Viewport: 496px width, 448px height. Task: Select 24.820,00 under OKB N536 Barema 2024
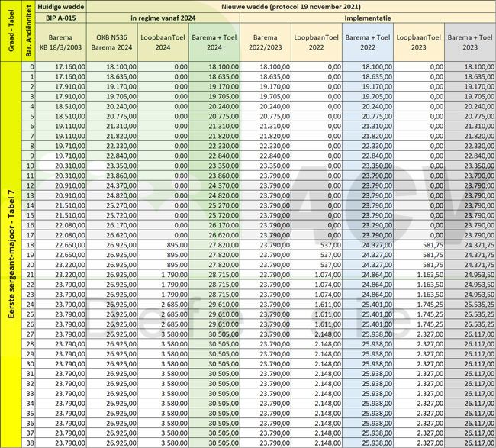click(112, 195)
